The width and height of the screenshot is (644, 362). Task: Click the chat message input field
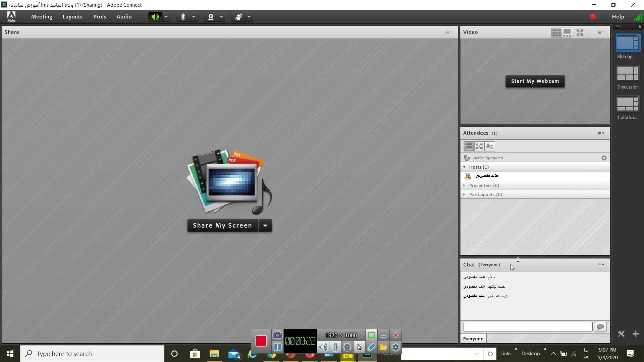[x=528, y=326]
